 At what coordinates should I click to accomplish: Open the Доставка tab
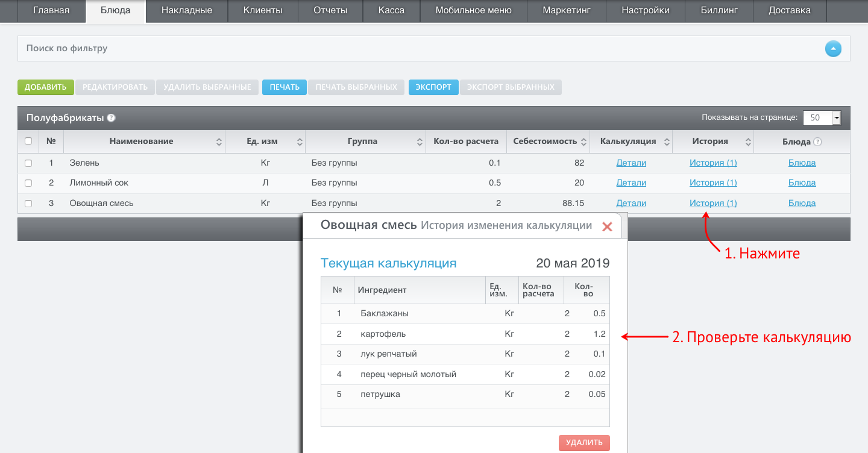coord(790,10)
